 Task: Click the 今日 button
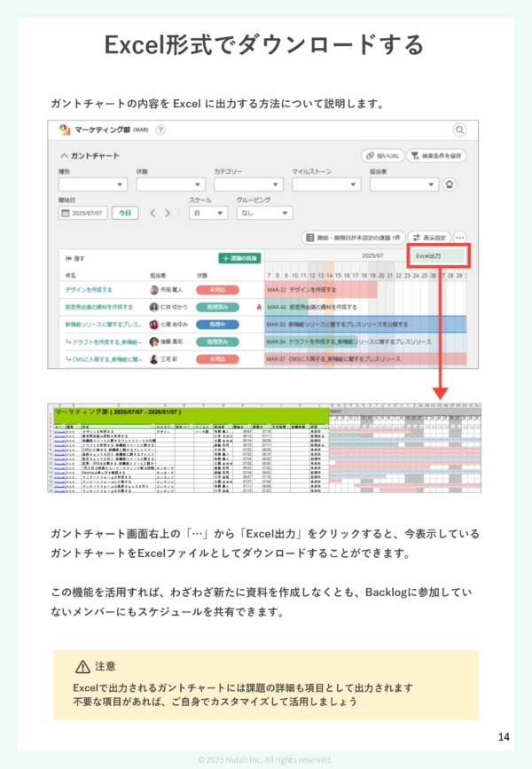pyautogui.click(x=125, y=213)
